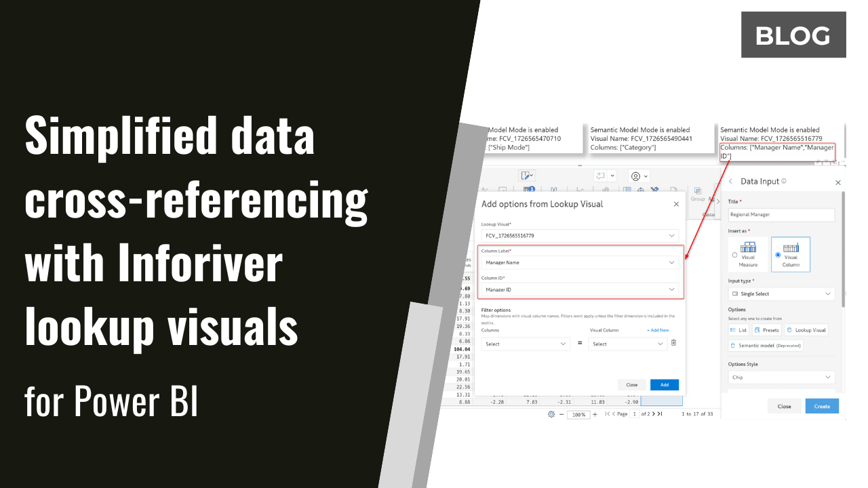Select the Visual Column radio button
The height and width of the screenshot is (488, 868).
[x=778, y=255]
